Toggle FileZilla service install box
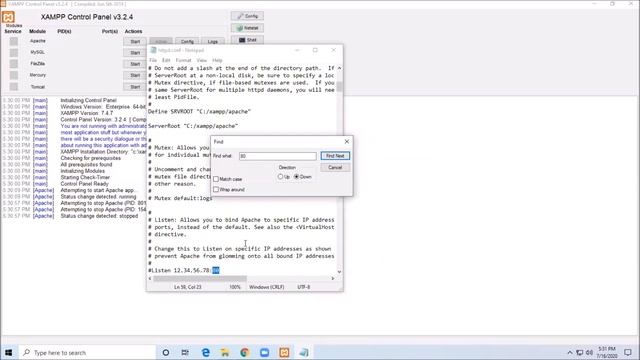The height and width of the screenshot is (360, 640). [x=13, y=64]
